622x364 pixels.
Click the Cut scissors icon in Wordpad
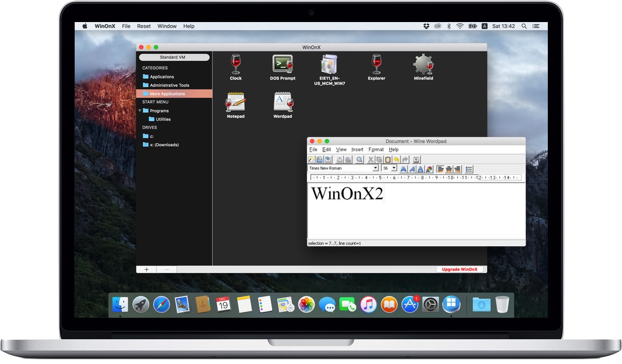pyautogui.click(x=370, y=160)
